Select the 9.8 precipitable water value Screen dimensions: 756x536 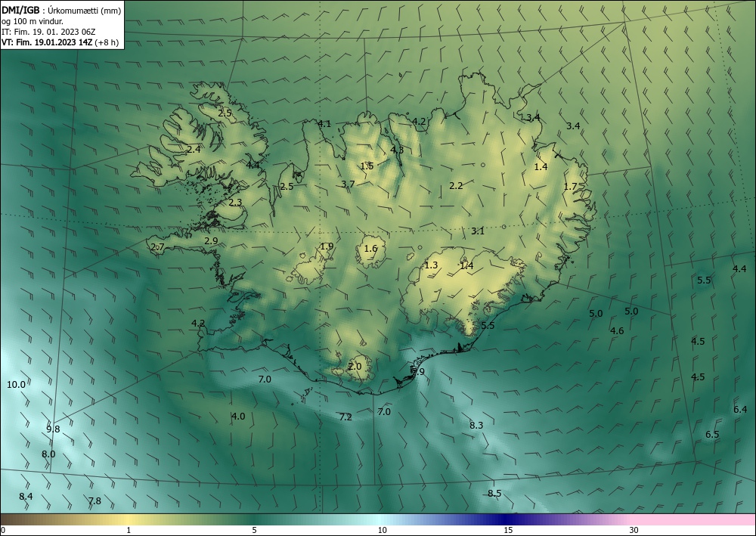[53, 429]
